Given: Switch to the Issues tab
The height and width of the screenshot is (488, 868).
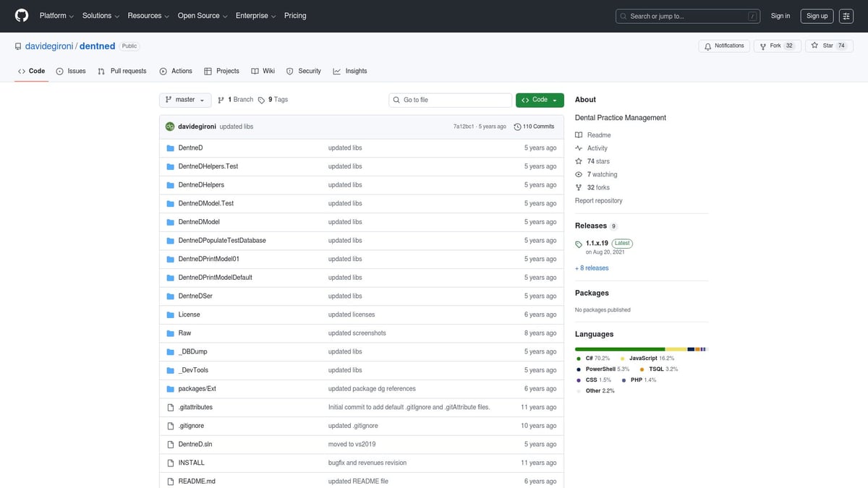Looking at the screenshot, I should 72,71.
